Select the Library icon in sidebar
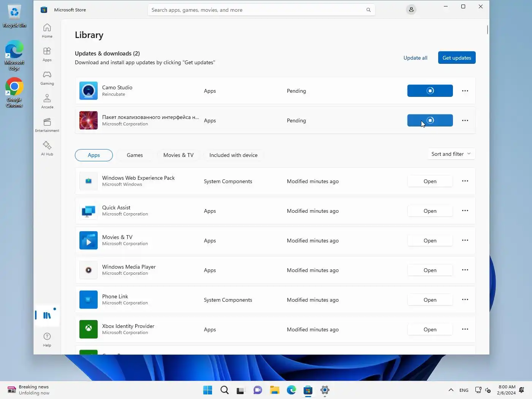Image resolution: width=532 pixels, height=399 pixels. point(47,315)
